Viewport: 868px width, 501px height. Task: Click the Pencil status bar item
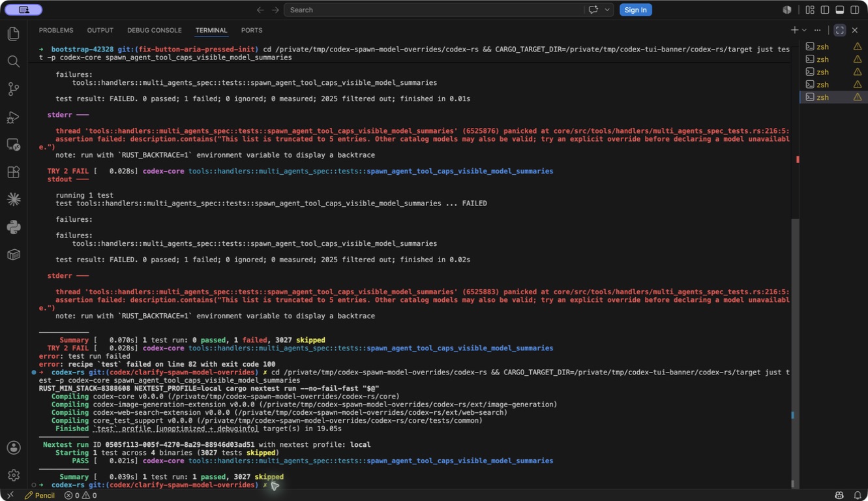coord(40,495)
